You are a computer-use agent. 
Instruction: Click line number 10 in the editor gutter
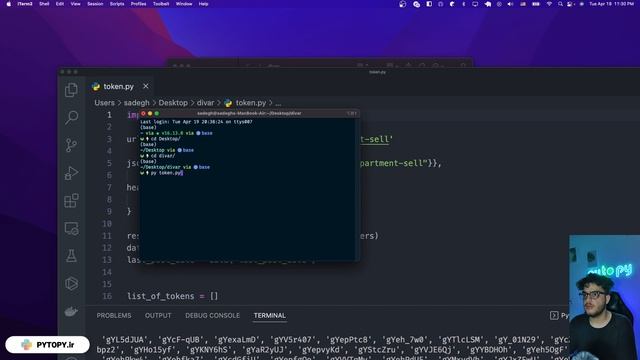coord(107,224)
